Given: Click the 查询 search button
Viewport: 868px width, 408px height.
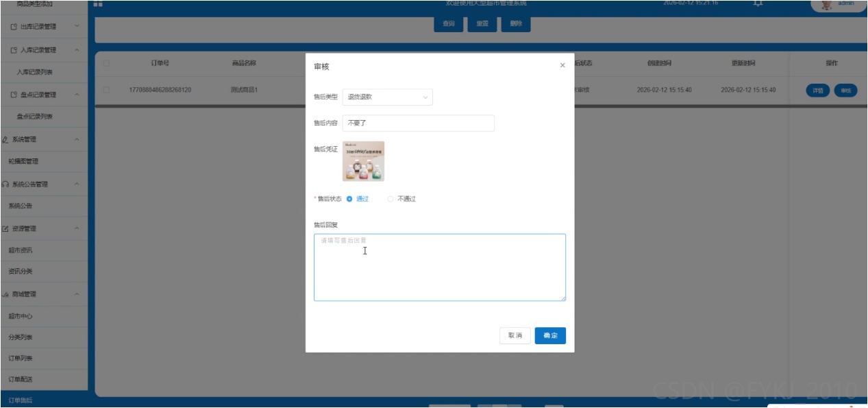Looking at the screenshot, I should tap(449, 24).
